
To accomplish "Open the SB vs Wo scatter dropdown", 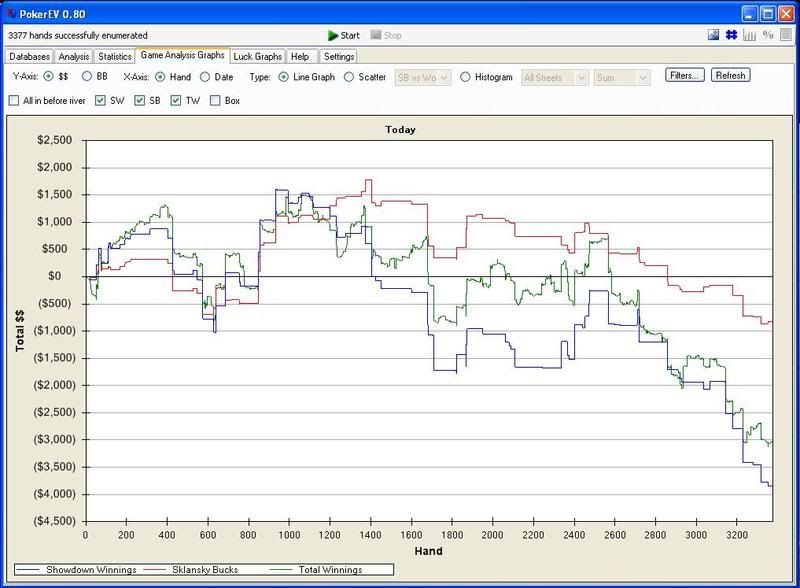I will point(423,78).
